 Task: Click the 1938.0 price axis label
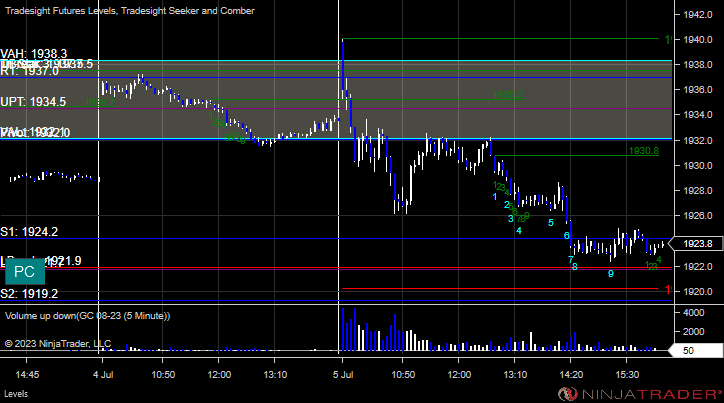click(x=698, y=65)
